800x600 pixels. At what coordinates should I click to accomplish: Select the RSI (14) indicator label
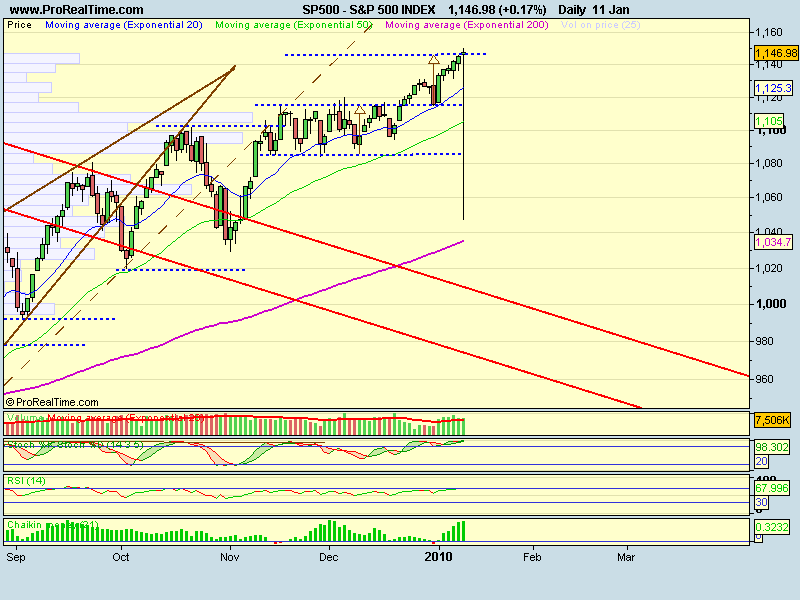click(27, 480)
